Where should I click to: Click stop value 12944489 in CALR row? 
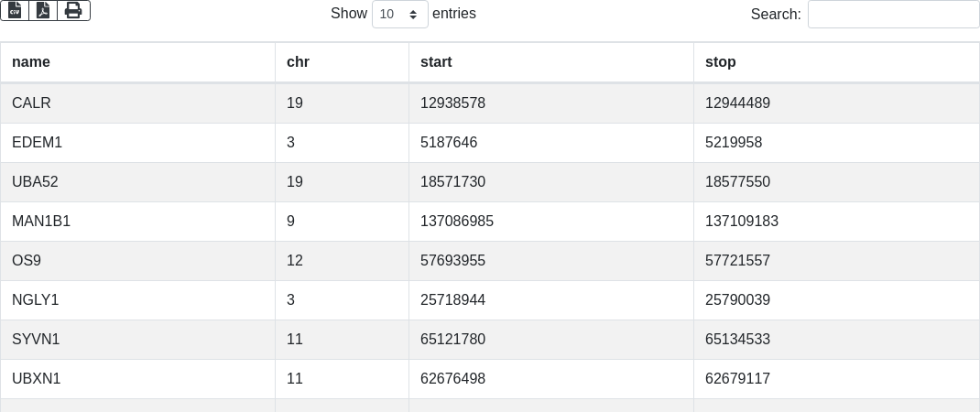737,103
